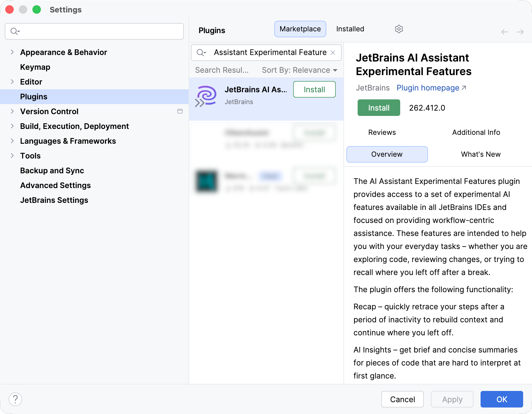View the Reviews tab
This screenshot has height=414, width=532.
pyautogui.click(x=382, y=132)
